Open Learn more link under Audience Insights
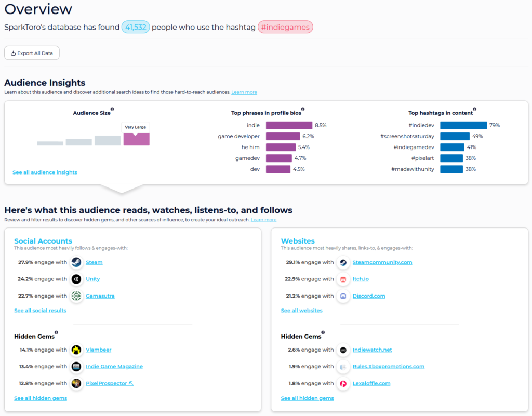 pyautogui.click(x=244, y=92)
